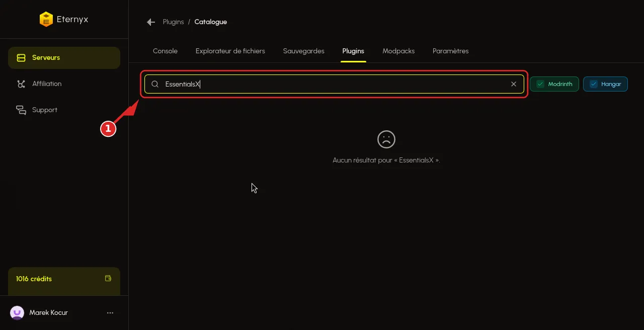Image resolution: width=644 pixels, height=330 pixels.
Task: Open the Paramètres tab
Action: (450, 51)
